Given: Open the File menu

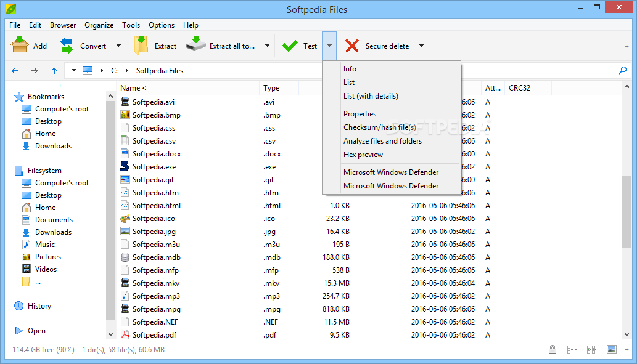Looking at the screenshot, I should pos(15,25).
